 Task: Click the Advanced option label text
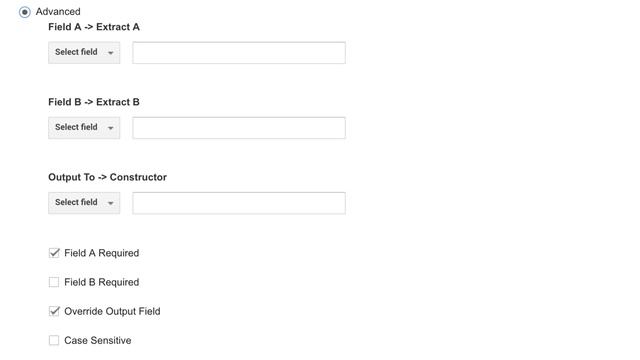(58, 11)
